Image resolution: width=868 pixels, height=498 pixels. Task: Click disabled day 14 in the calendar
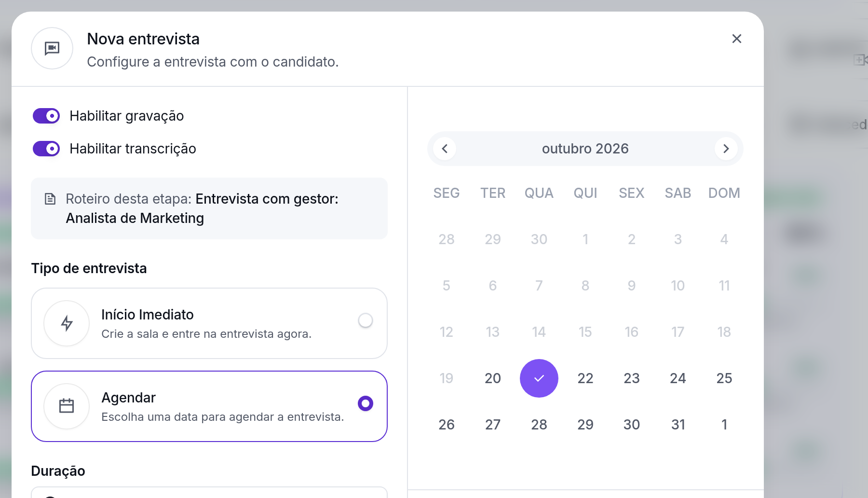tap(539, 332)
